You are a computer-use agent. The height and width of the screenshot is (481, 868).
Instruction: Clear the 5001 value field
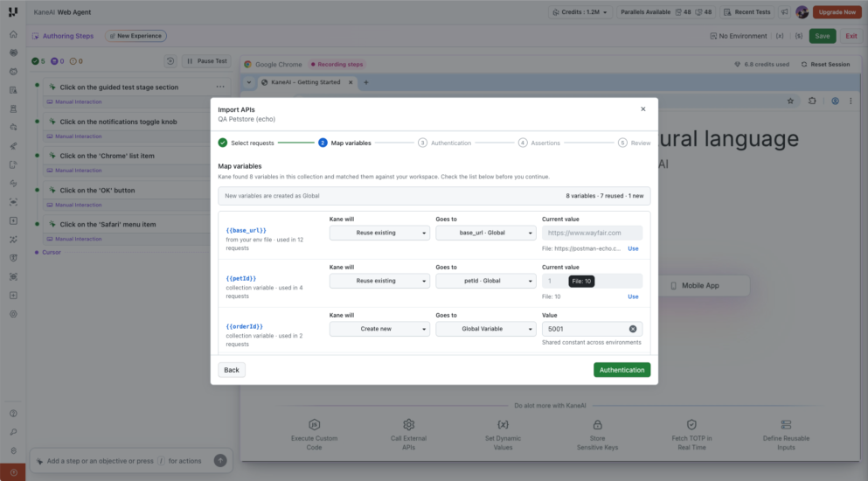[633, 329]
